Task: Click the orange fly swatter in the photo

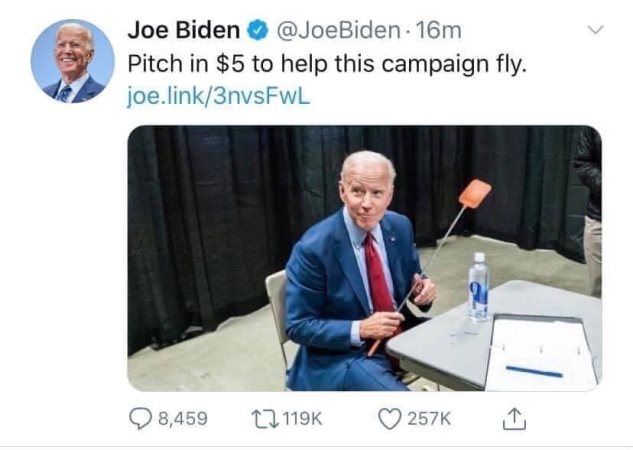Action: click(x=475, y=194)
